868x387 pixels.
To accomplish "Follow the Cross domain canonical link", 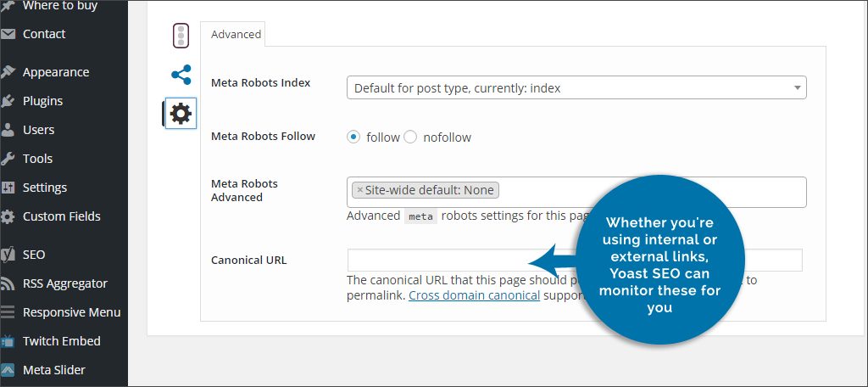I will 474,296.
